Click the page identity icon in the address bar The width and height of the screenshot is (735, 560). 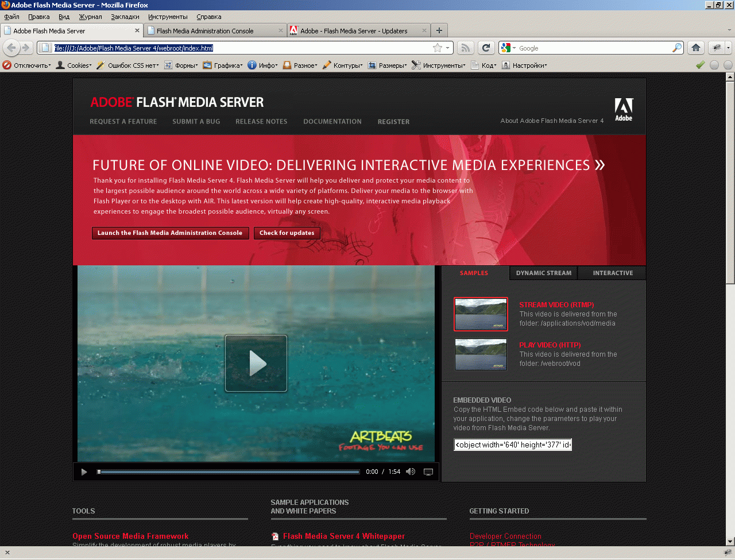click(x=45, y=48)
